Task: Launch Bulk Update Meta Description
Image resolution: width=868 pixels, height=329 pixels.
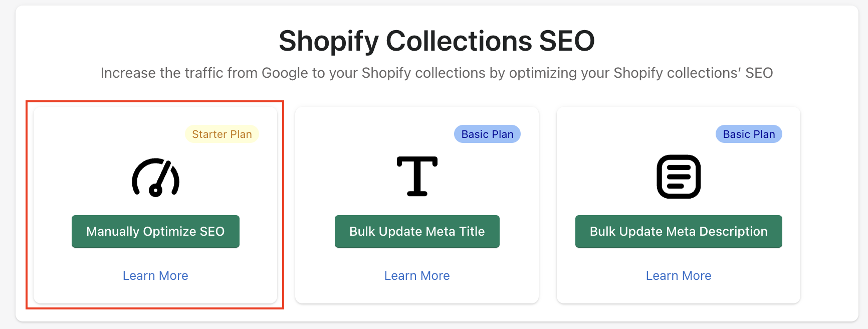Action: [x=679, y=231]
